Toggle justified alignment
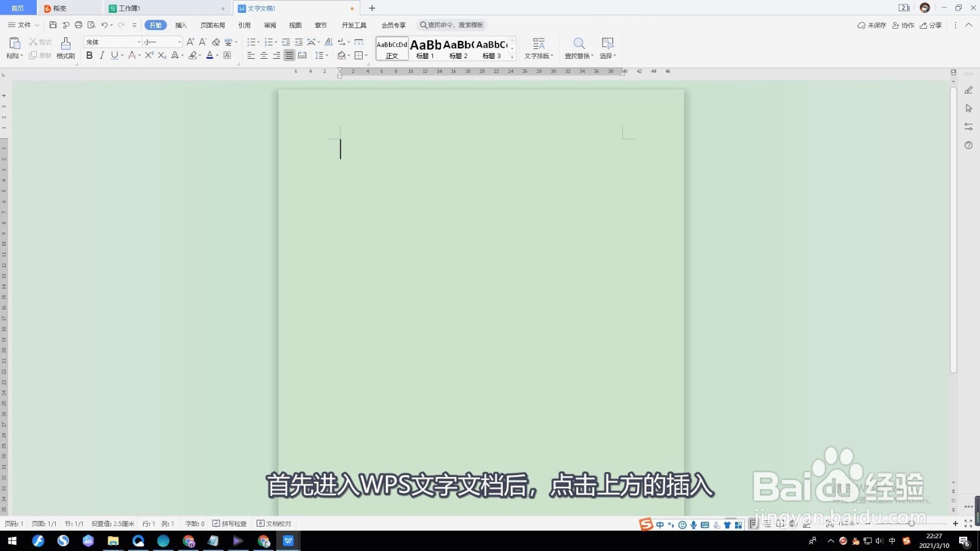 [288, 56]
